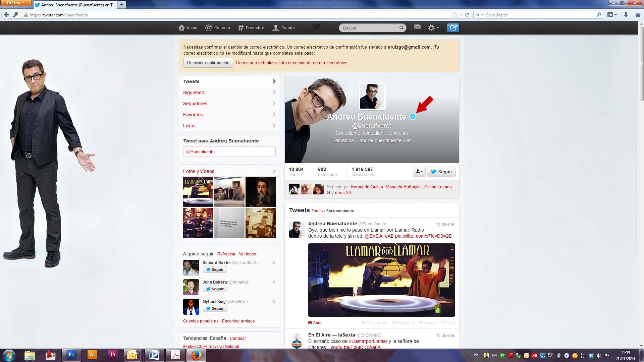Follow Andreu Buenafuente with Seguir button
The width and height of the screenshot is (644, 362).
click(441, 172)
